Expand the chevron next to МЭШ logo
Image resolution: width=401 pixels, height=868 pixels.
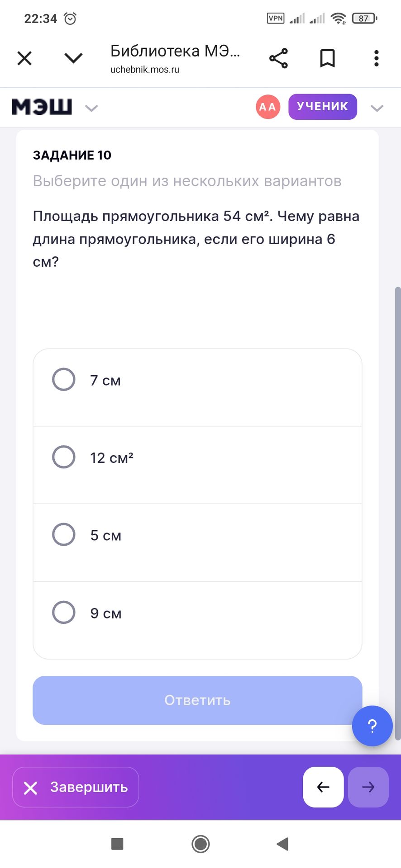91,108
